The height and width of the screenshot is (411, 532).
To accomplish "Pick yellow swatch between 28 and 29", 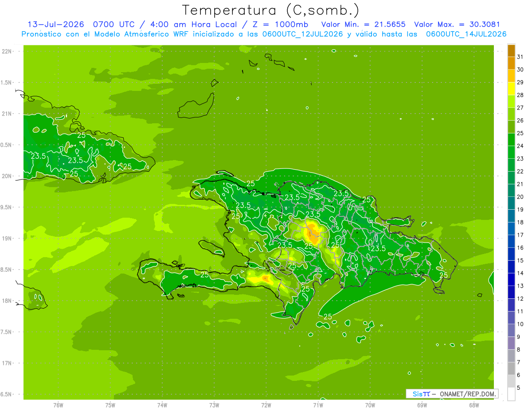I will 511,89.
